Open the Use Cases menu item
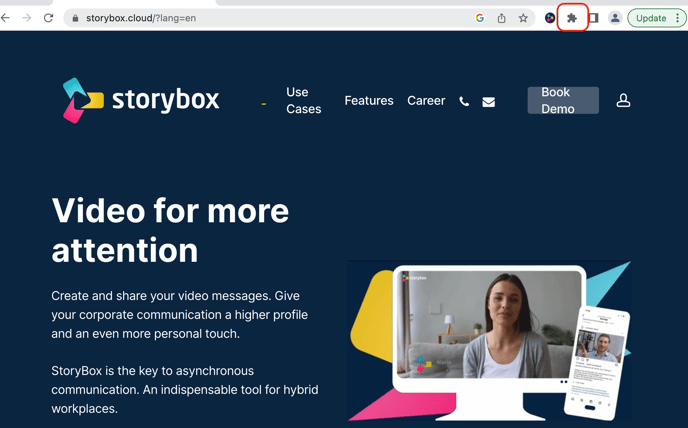The height and width of the screenshot is (428, 688). click(304, 101)
